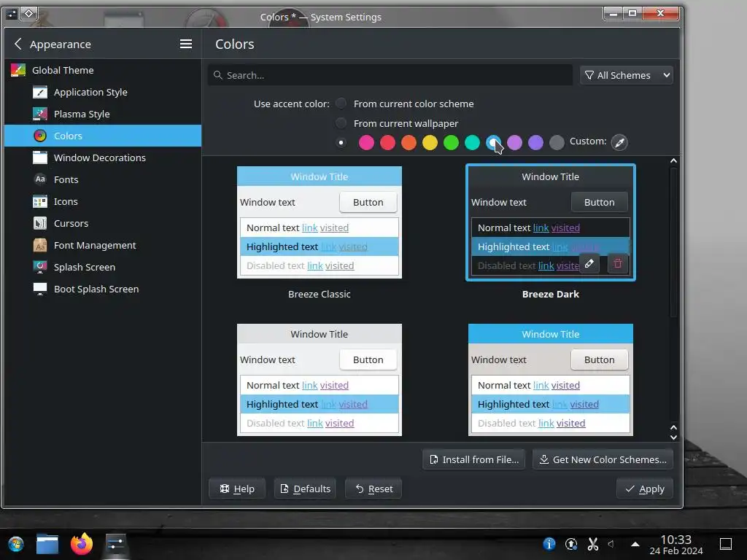Image resolution: width=747 pixels, height=560 pixels.
Task: Click the window menu icon in title bar
Action: click(x=12, y=14)
